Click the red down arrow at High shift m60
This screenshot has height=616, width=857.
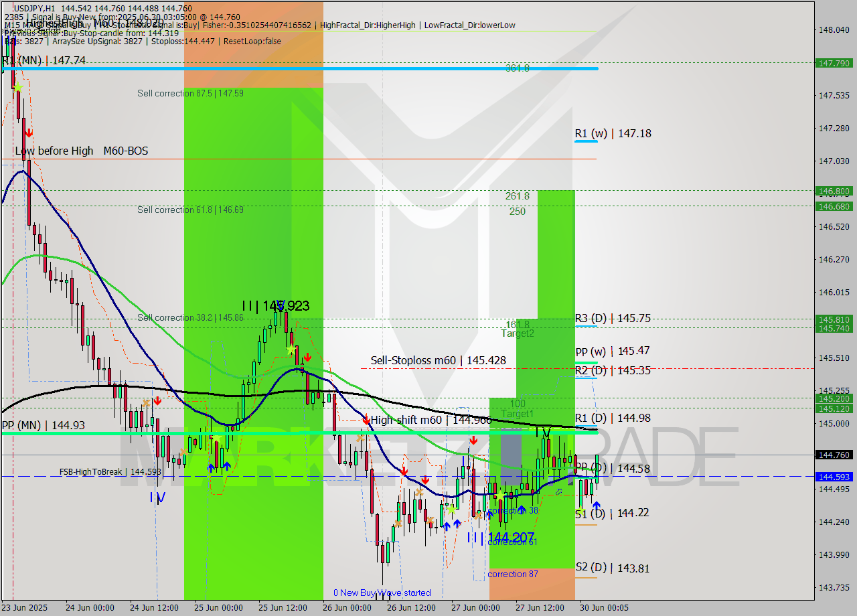366,420
